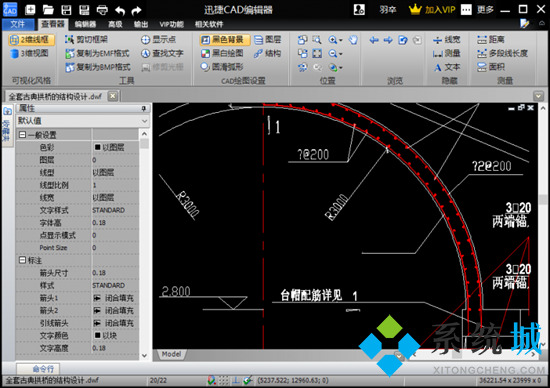Image resolution: width=550 pixels, height=388 pixels.
Task: Open a file with the folder icon
Action: [x=48, y=9]
